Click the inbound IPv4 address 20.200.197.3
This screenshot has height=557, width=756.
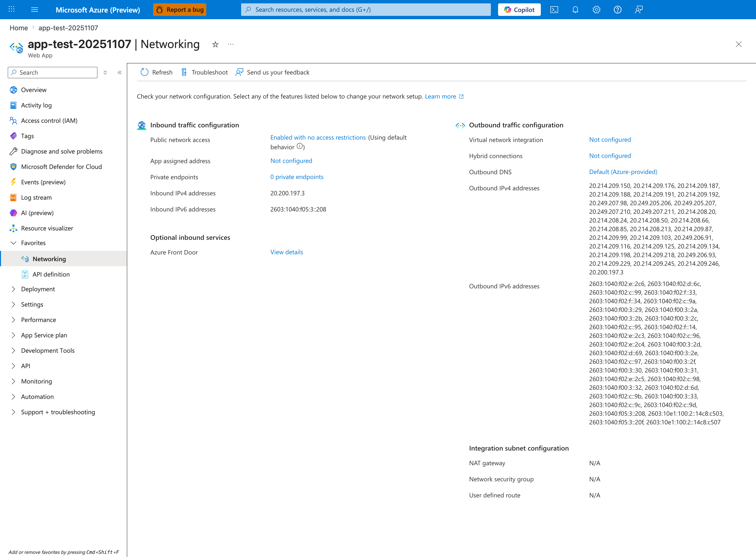point(287,193)
